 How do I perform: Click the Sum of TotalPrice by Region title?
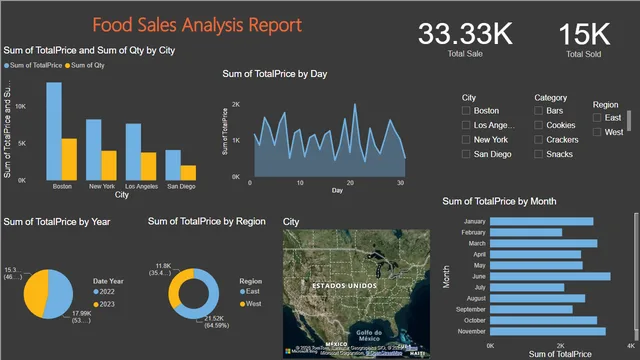tap(207, 221)
